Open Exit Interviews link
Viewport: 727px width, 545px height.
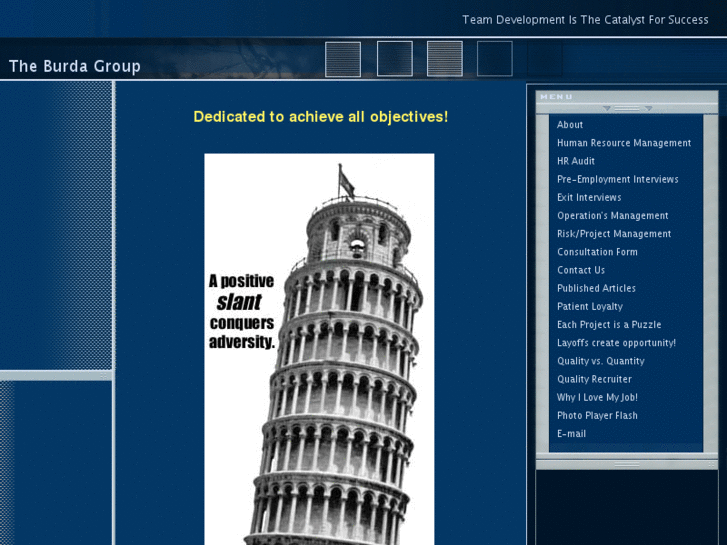point(589,198)
